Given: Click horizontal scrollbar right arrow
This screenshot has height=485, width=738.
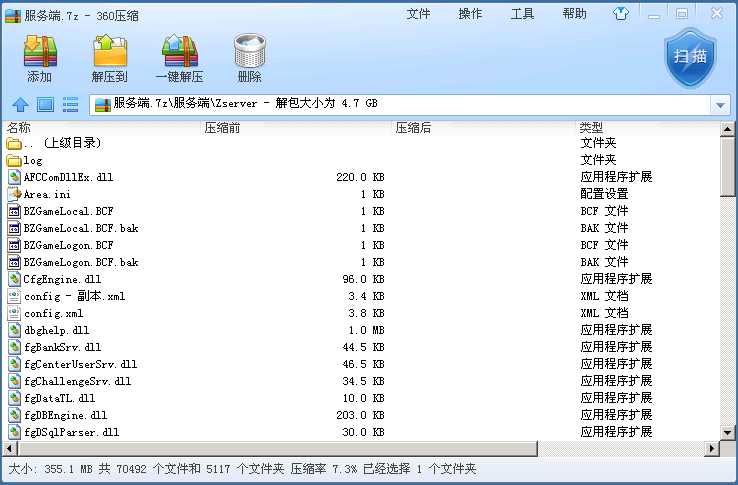Looking at the screenshot, I should pyautogui.click(x=713, y=449).
